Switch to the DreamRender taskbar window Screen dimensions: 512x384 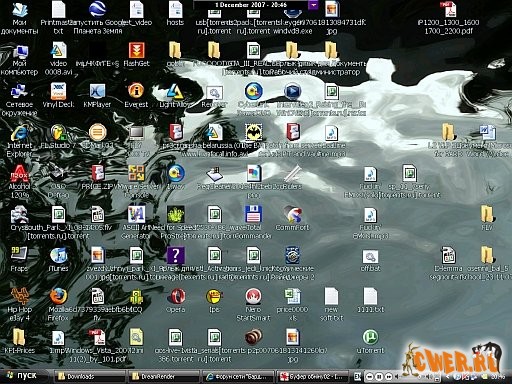tap(164, 377)
